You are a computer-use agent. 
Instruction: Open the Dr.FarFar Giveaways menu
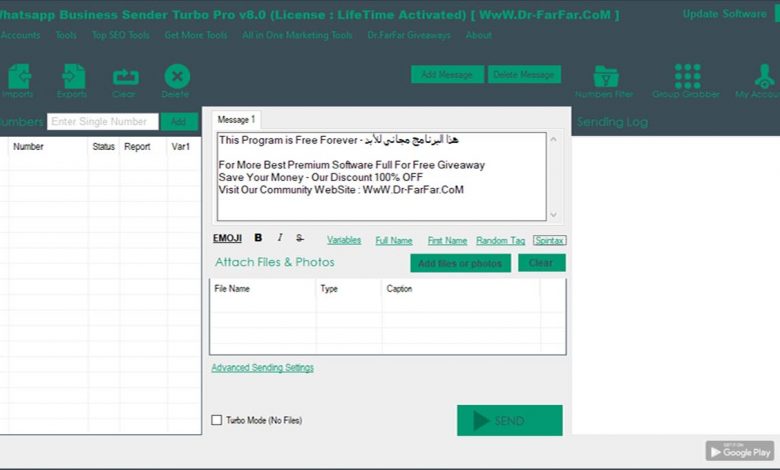[x=409, y=35]
